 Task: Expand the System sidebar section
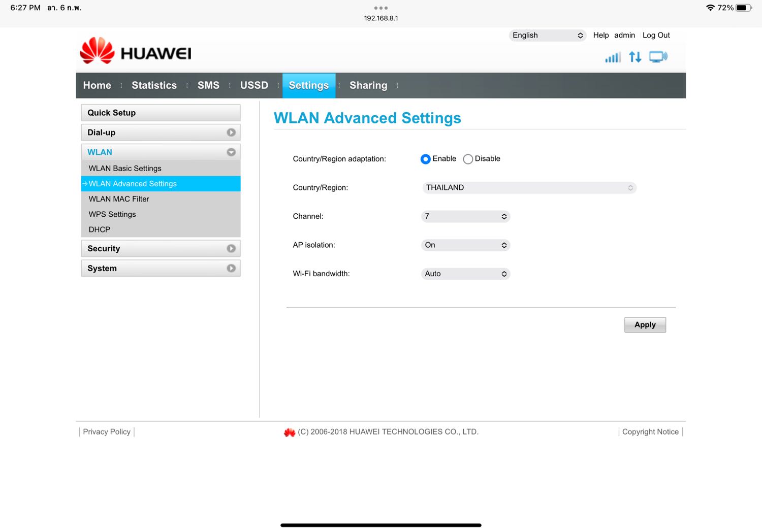coord(161,269)
